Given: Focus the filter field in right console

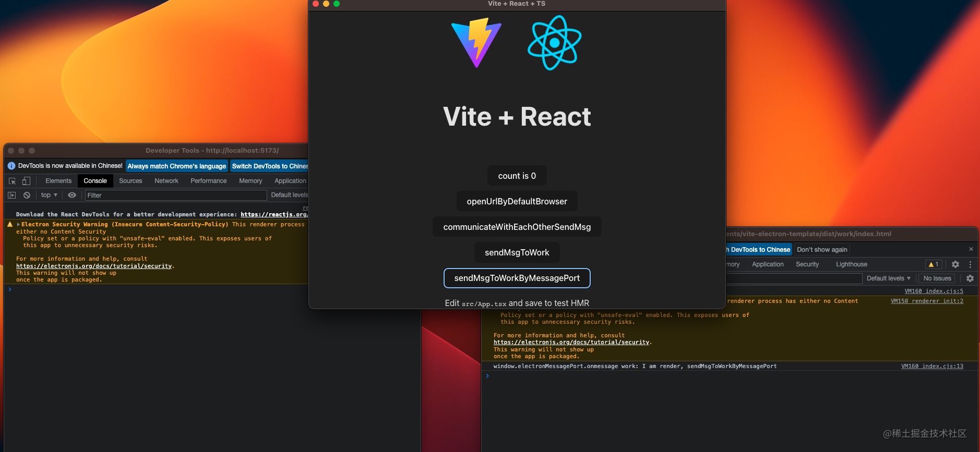Looking at the screenshot, I should 794,278.
